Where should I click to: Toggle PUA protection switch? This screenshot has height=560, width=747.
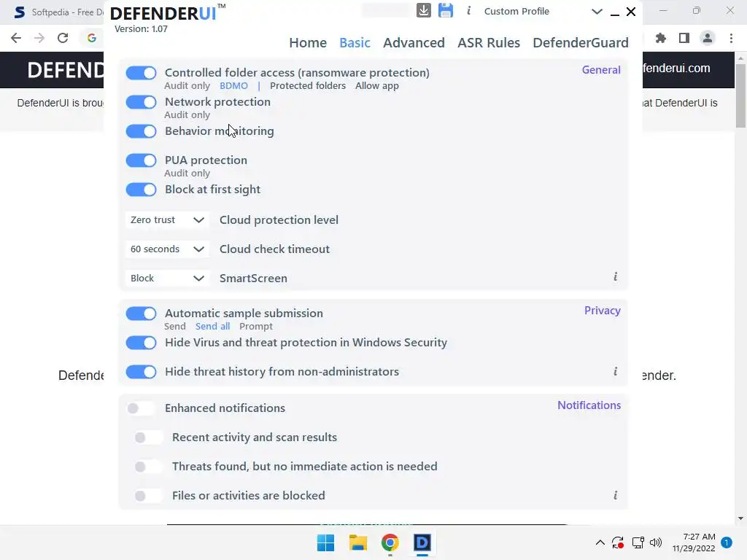point(141,160)
